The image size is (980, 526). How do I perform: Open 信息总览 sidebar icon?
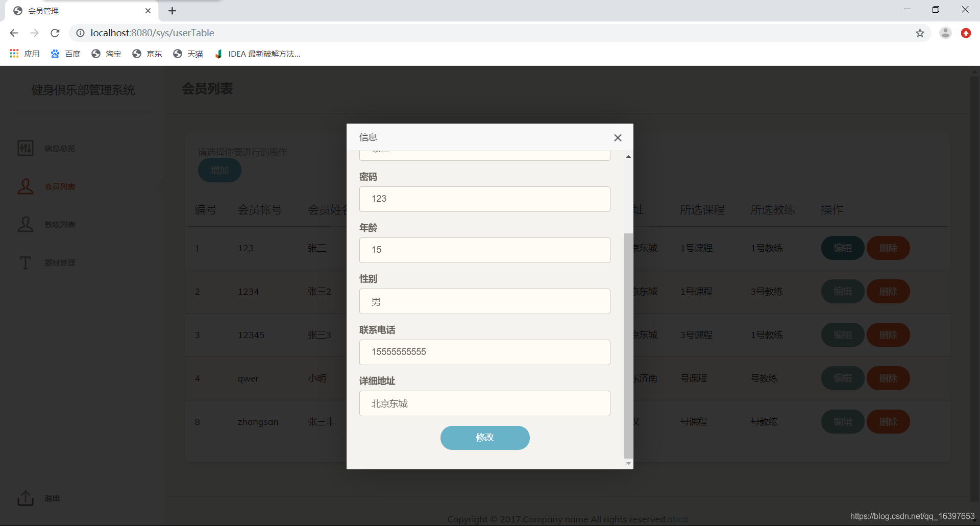(26, 148)
